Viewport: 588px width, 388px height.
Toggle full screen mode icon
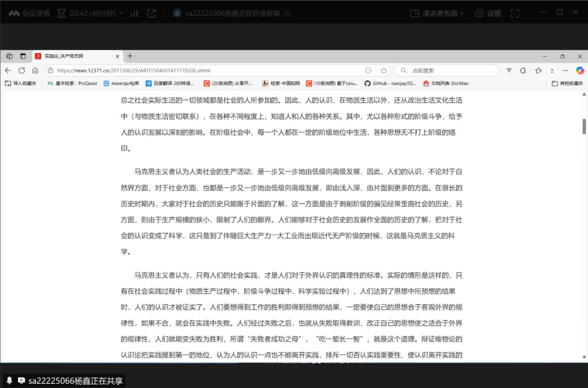tap(515, 13)
